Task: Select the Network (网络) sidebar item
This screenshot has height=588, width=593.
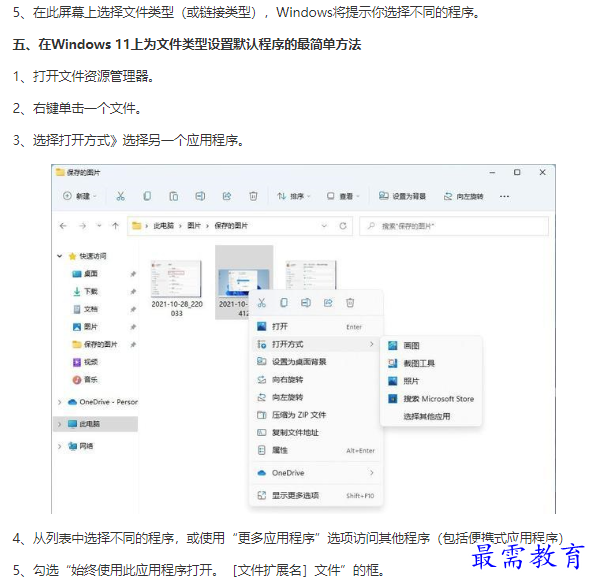Action: tap(81, 446)
